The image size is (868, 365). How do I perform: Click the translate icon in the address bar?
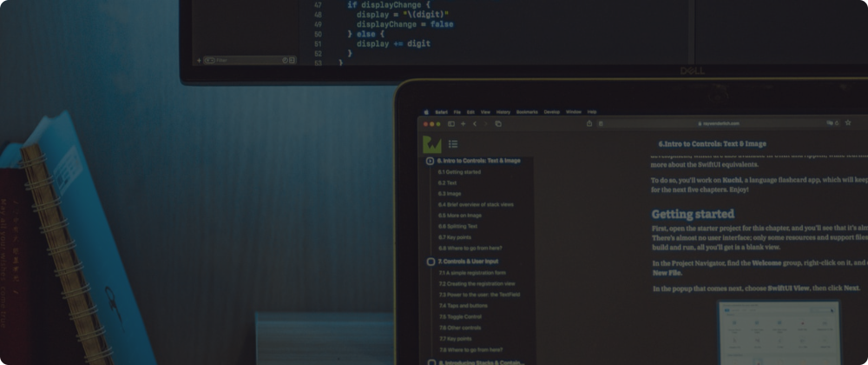point(830,123)
